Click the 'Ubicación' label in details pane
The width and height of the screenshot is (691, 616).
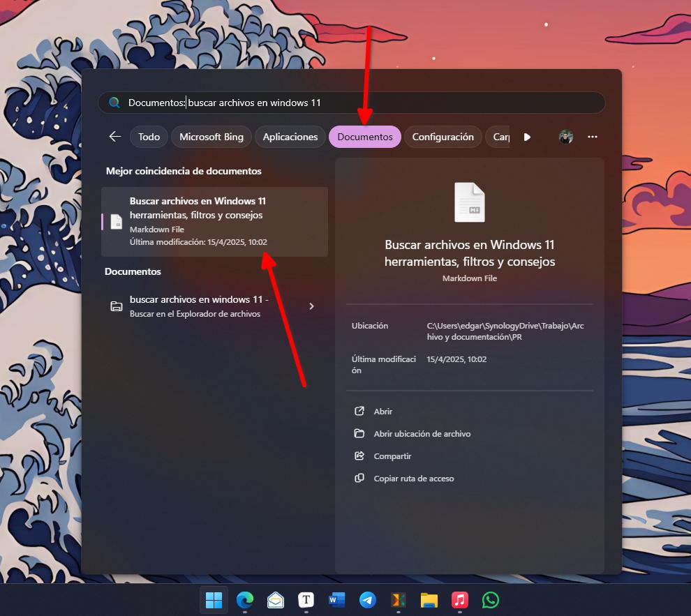click(x=370, y=326)
